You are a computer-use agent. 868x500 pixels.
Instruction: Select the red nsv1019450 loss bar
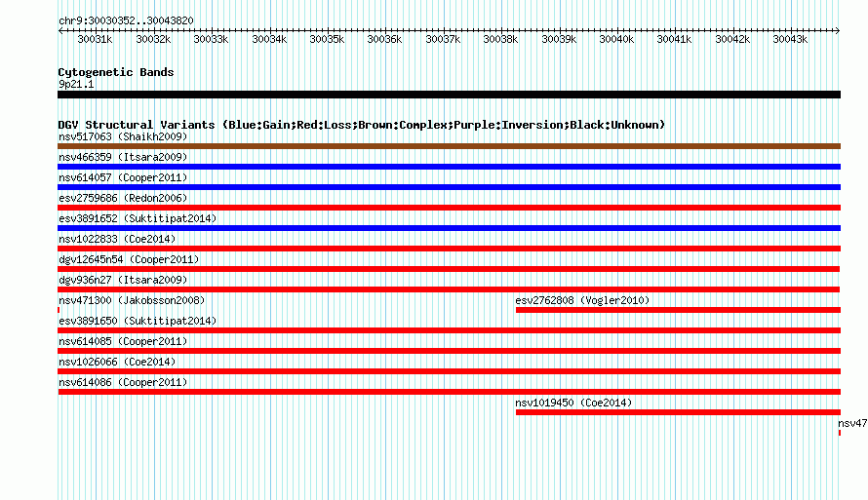[x=678, y=412]
